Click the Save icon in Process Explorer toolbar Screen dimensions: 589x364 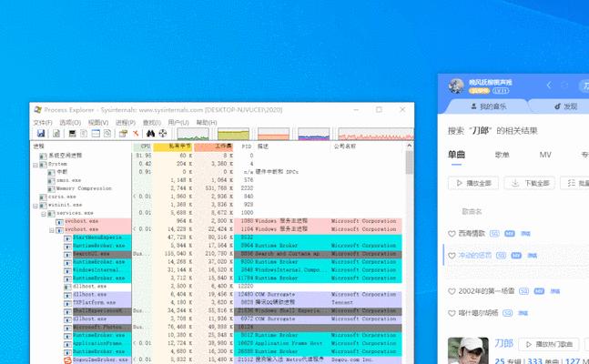click(41, 133)
